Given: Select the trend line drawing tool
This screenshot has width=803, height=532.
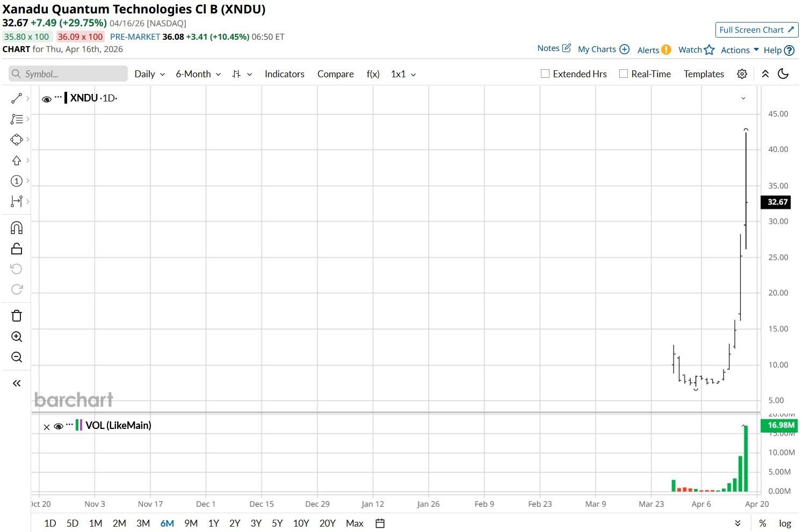Looking at the screenshot, I should 17,98.
